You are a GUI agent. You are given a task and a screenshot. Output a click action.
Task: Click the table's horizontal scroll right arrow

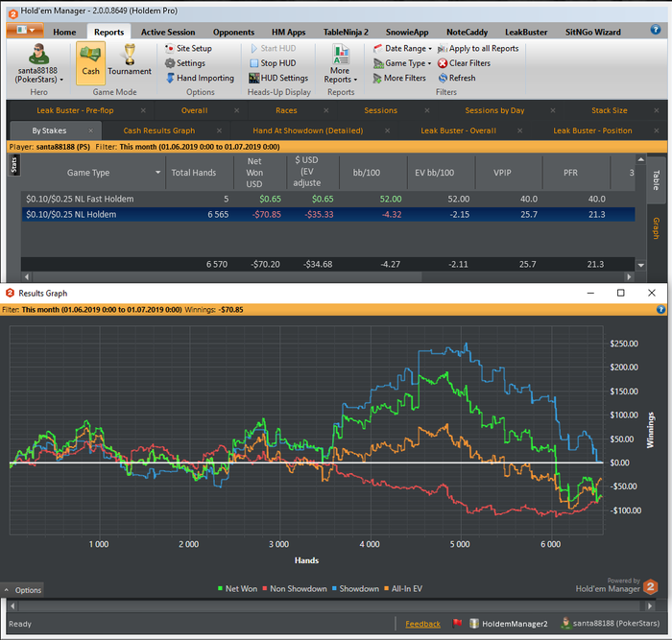coord(629,277)
